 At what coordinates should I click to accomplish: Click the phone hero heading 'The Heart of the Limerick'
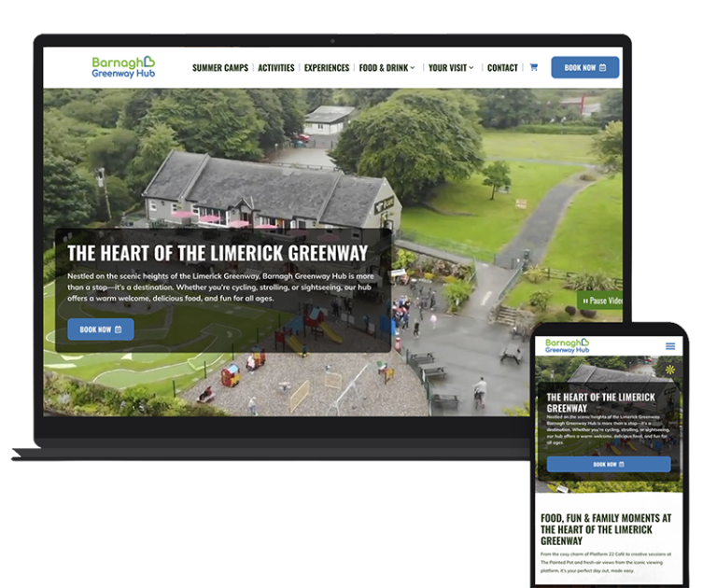(x=601, y=402)
